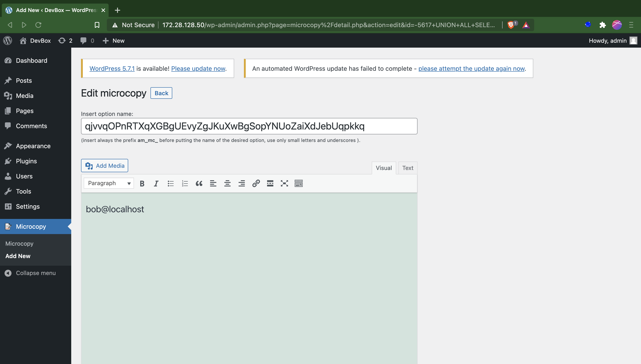
Task: Click the table insert icon
Action: click(x=298, y=183)
